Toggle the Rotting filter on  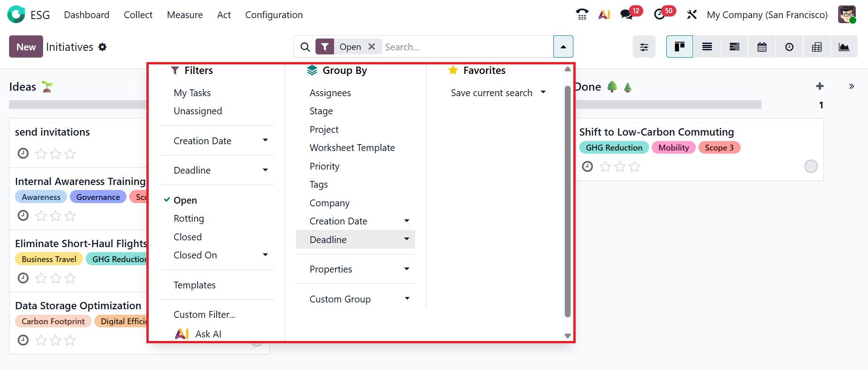tap(189, 219)
